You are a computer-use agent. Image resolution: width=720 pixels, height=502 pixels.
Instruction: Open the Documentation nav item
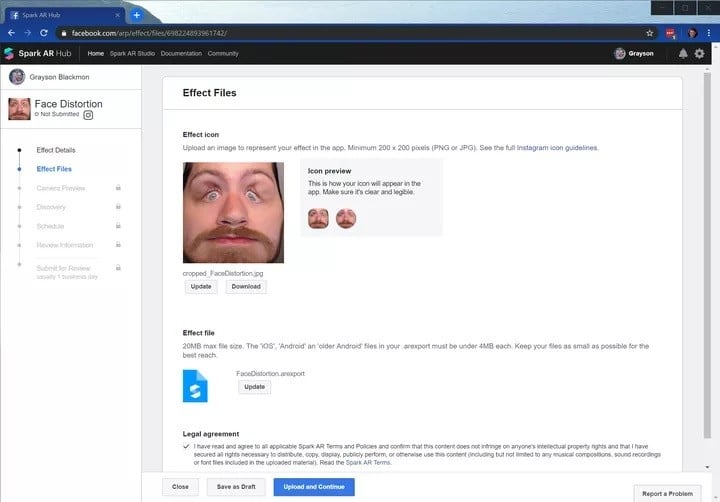pos(181,54)
